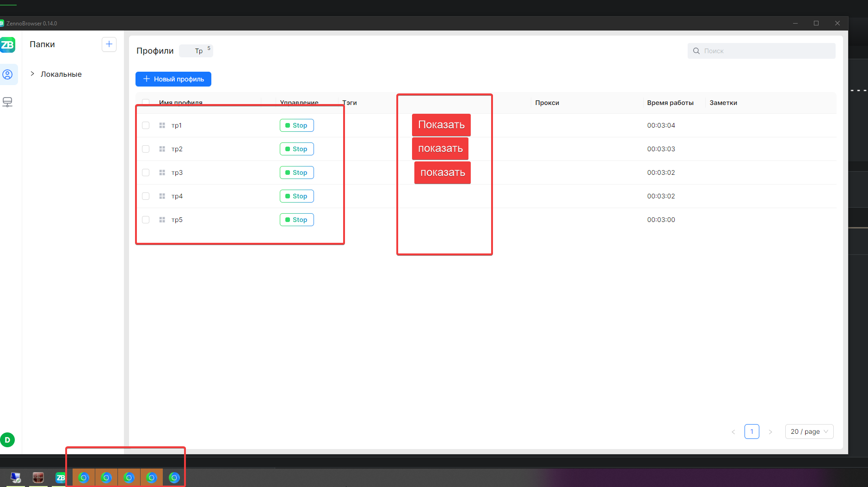The image size is (868, 487).
Task: Click the Прокси column header
Action: pyautogui.click(x=547, y=103)
